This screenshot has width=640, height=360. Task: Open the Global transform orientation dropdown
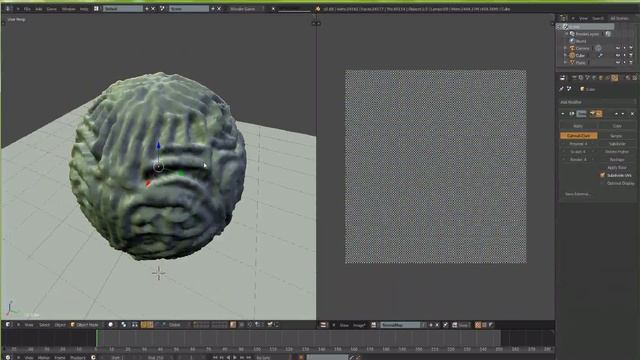tap(177, 325)
